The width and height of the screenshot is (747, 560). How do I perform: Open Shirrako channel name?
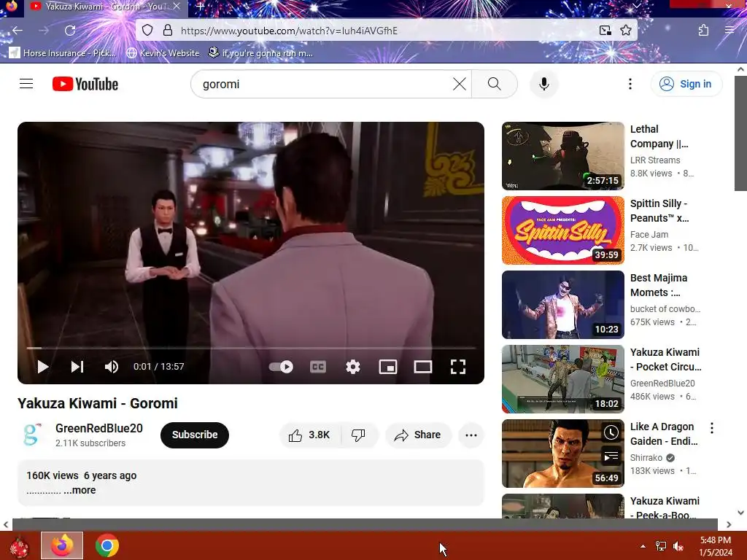[x=646, y=458]
